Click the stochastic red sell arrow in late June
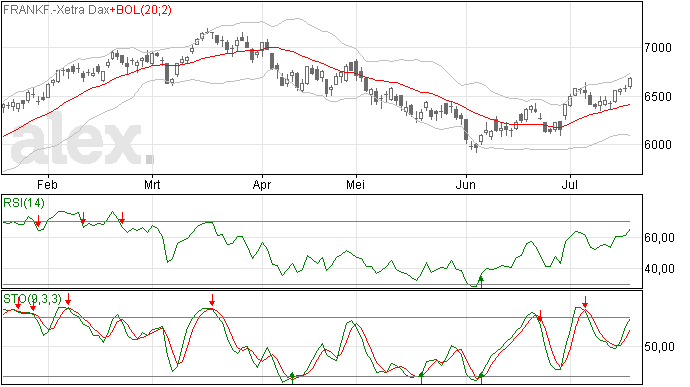Image resolution: width=690 pixels, height=387 pixels. [x=540, y=316]
